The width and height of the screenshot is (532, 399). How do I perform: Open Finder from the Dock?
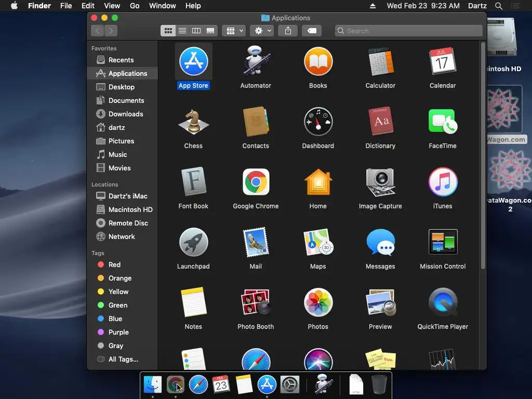click(x=153, y=384)
